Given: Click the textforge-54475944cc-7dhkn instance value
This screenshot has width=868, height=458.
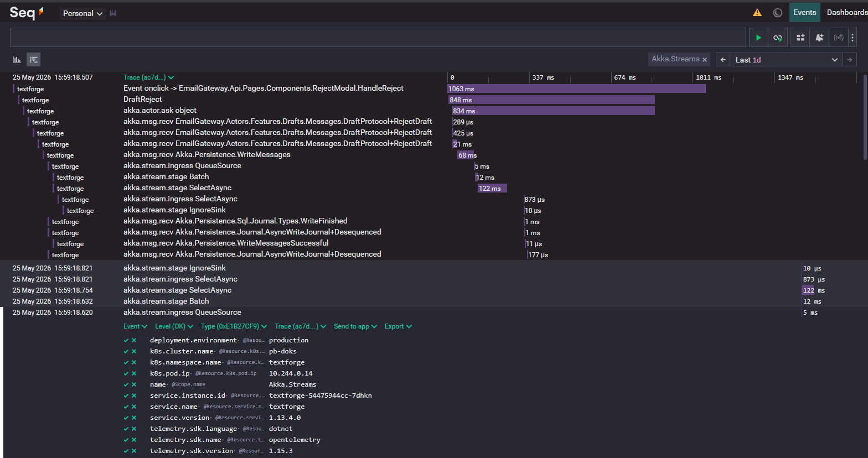Looking at the screenshot, I should (321, 395).
